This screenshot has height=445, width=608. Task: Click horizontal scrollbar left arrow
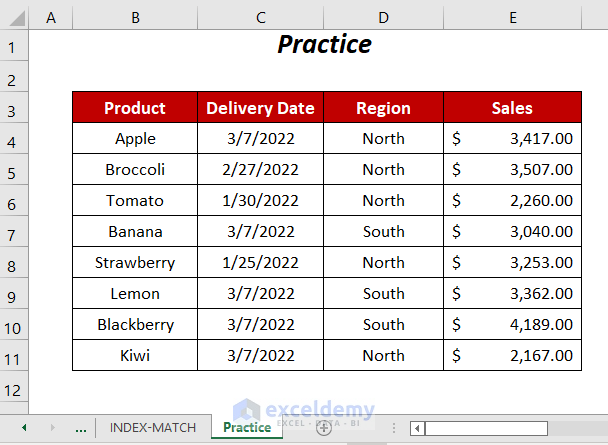416,428
